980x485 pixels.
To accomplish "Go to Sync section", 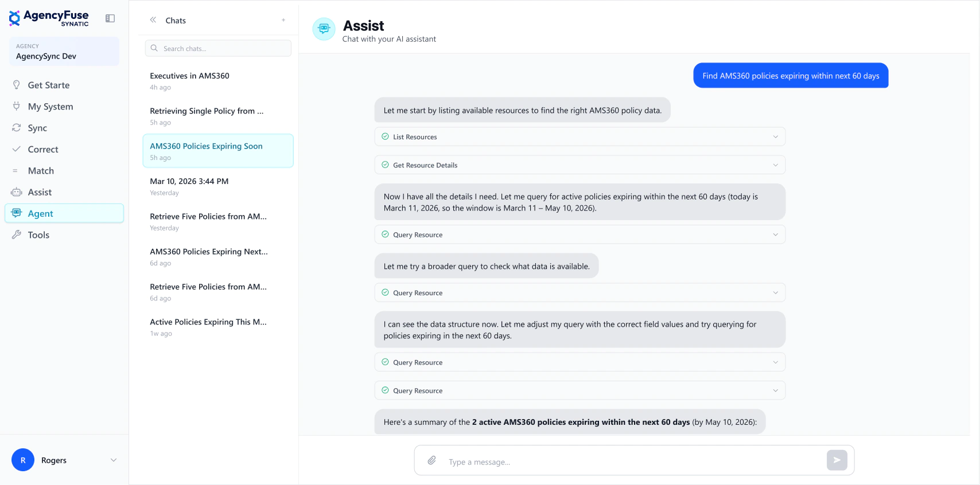I will [x=64, y=127].
